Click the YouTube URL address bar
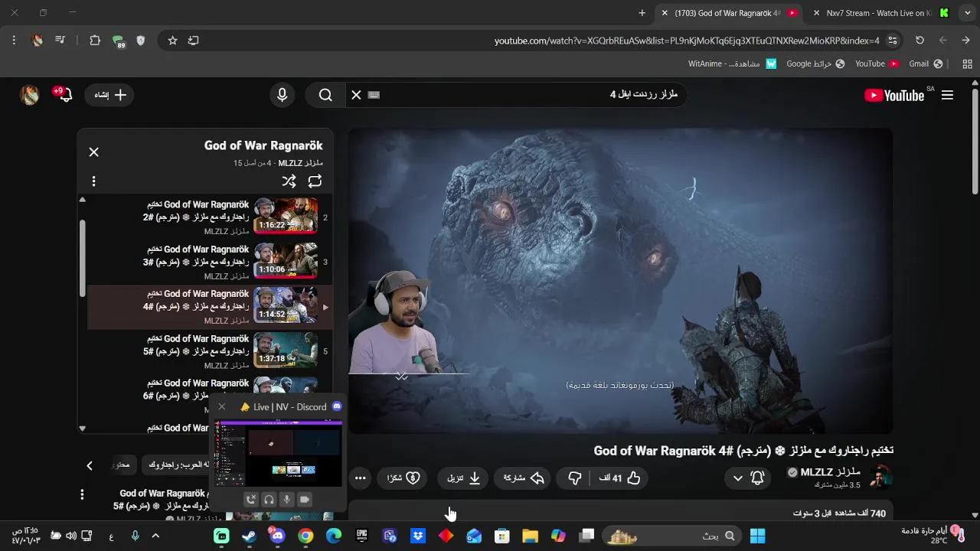The height and width of the screenshot is (551, 980). coord(687,41)
